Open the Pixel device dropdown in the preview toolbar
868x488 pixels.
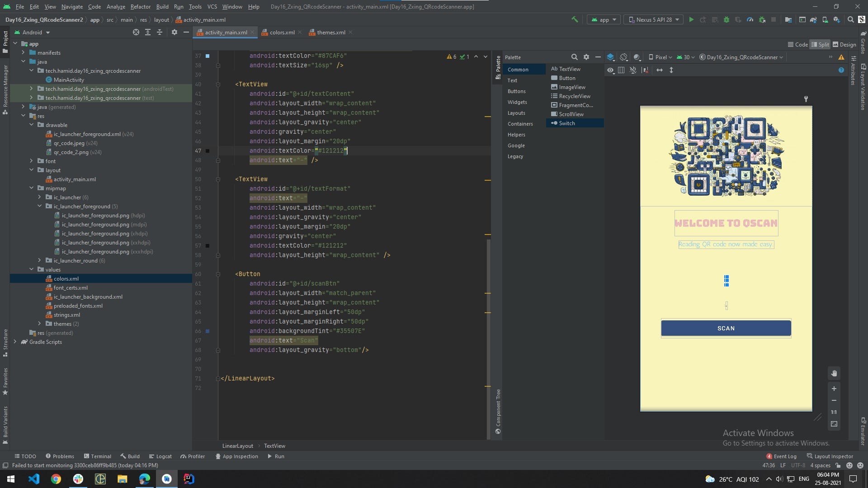click(660, 57)
